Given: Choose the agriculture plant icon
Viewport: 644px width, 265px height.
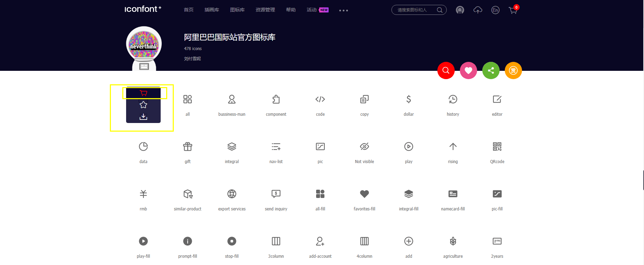Looking at the screenshot, I should (x=453, y=241).
